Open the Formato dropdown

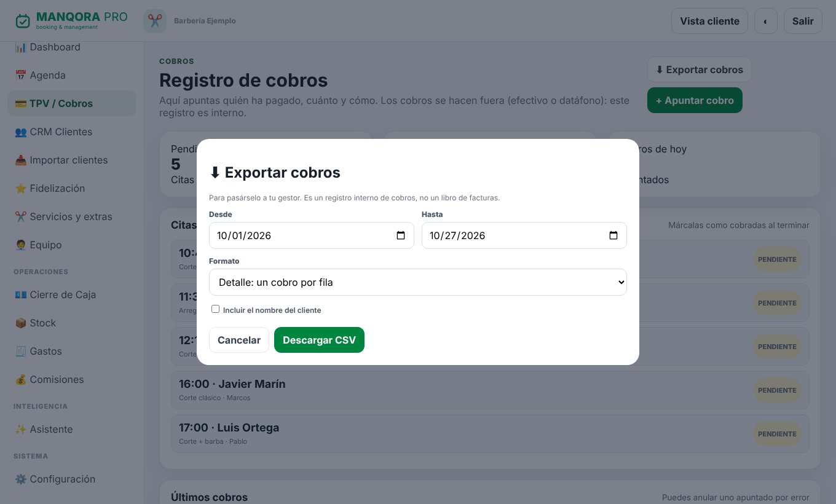pos(418,282)
